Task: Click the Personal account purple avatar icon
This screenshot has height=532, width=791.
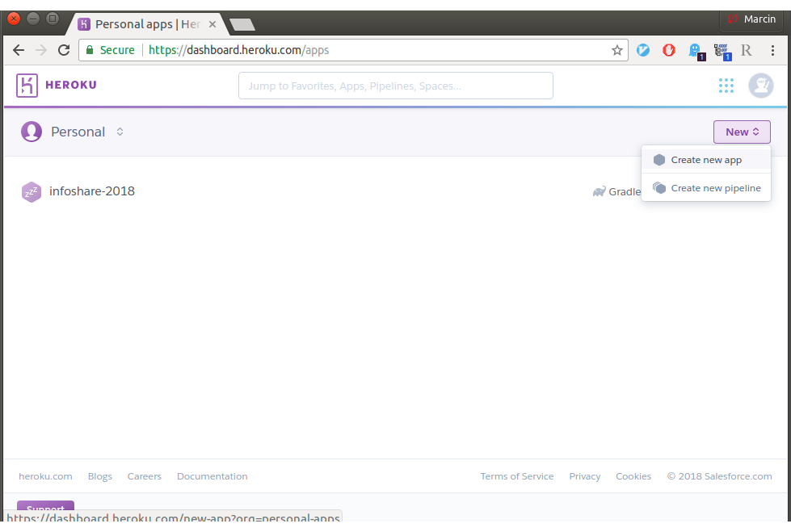Action: click(32, 132)
